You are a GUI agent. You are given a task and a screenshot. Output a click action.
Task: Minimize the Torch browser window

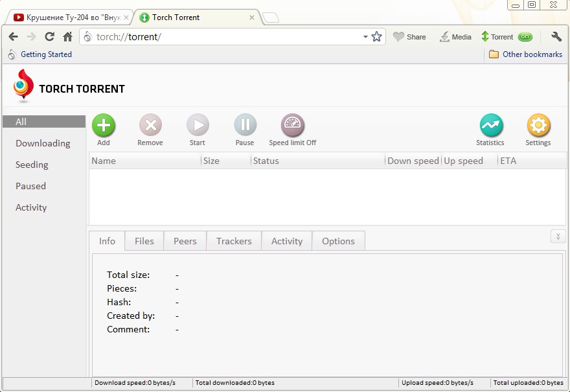[x=516, y=5]
